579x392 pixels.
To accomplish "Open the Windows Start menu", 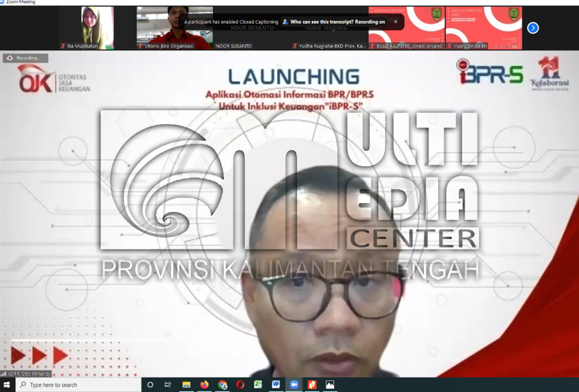I will coord(7,384).
